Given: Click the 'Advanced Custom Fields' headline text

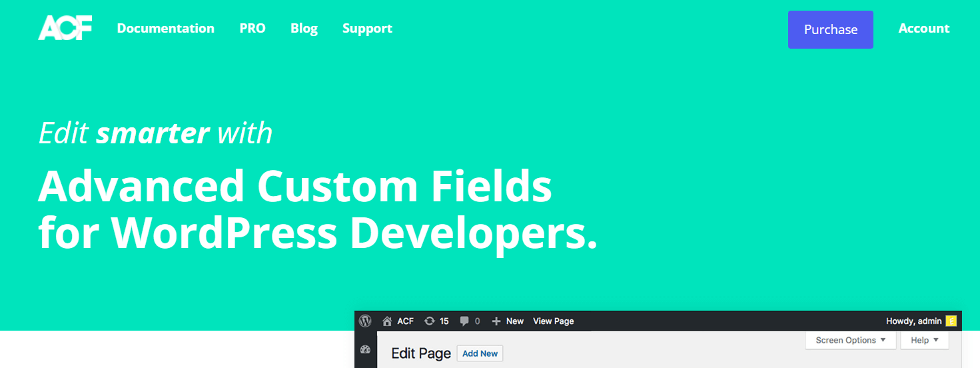Looking at the screenshot, I should (295, 186).
